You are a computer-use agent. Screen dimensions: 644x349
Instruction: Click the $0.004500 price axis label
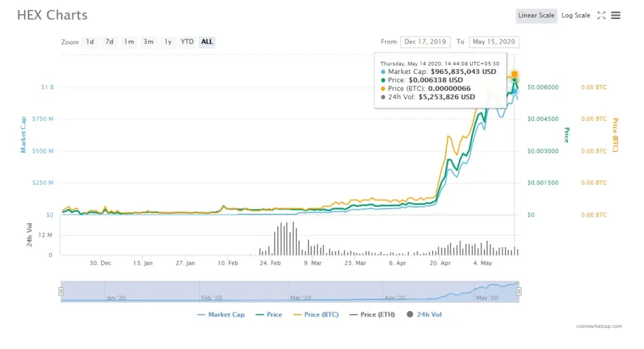(543, 119)
